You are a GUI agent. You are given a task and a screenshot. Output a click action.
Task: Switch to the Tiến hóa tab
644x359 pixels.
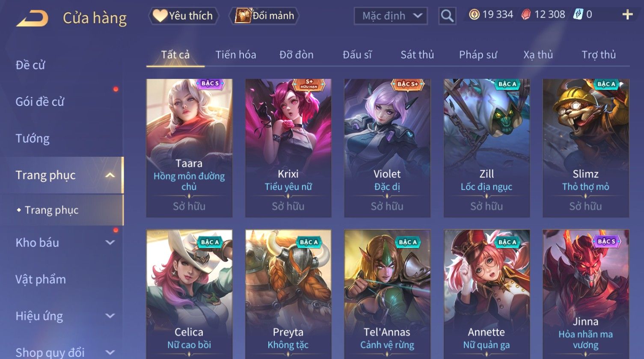point(236,55)
